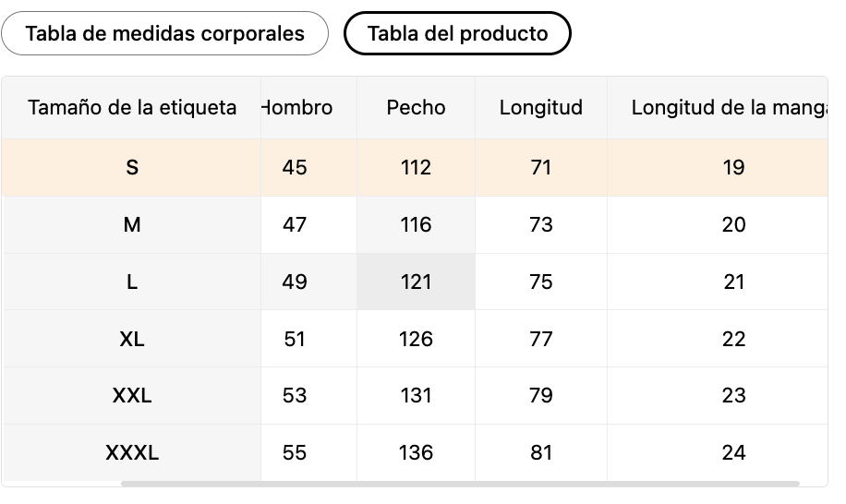Switch to Tabla de medidas corporales tab
Image resolution: width=846 pixels, height=504 pixels.
(164, 34)
